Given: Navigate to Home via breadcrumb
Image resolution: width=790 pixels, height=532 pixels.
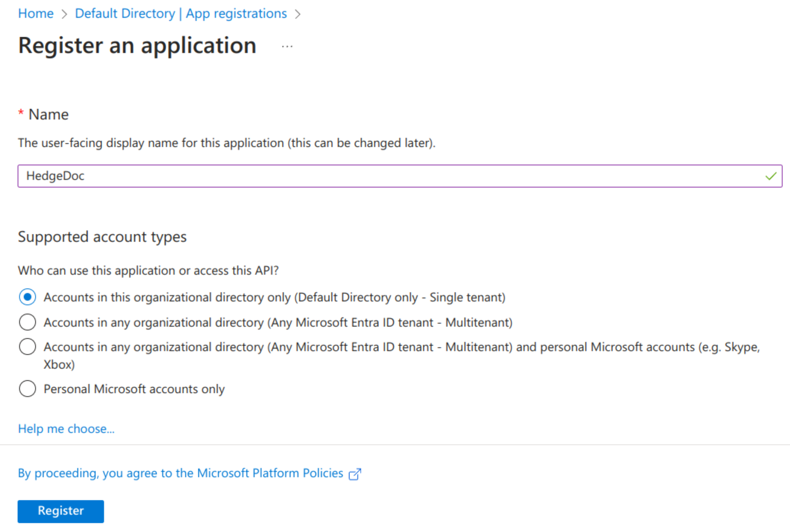Looking at the screenshot, I should (35, 13).
